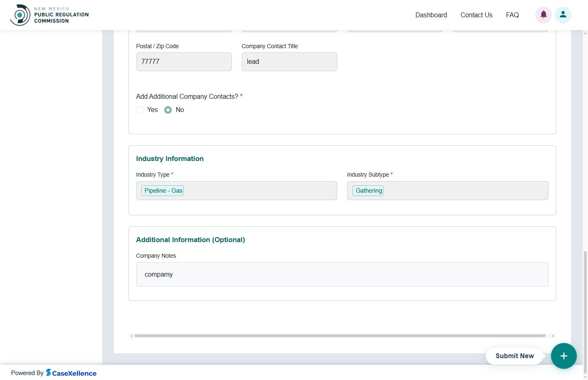Click the Add Additional Company Contacts label
The width and height of the screenshot is (588, 380).
point(187,96)
